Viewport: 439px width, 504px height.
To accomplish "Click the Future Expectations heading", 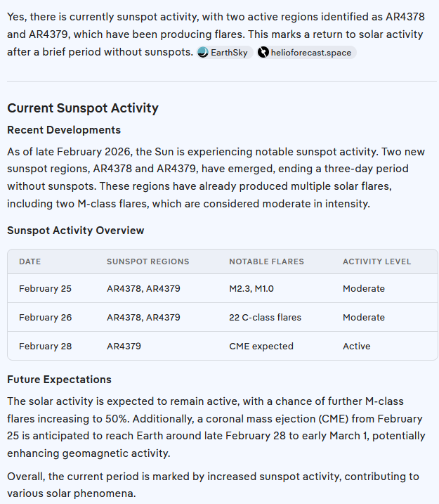I will (x=59, y=380).
